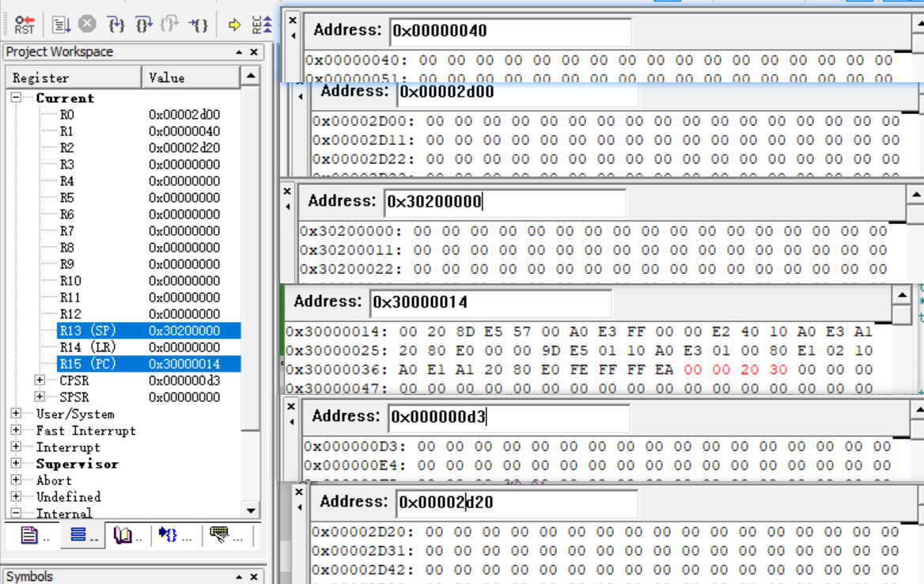
Task: Close the memory window at 0x000000d3
Action: click(x=291, y=406)
